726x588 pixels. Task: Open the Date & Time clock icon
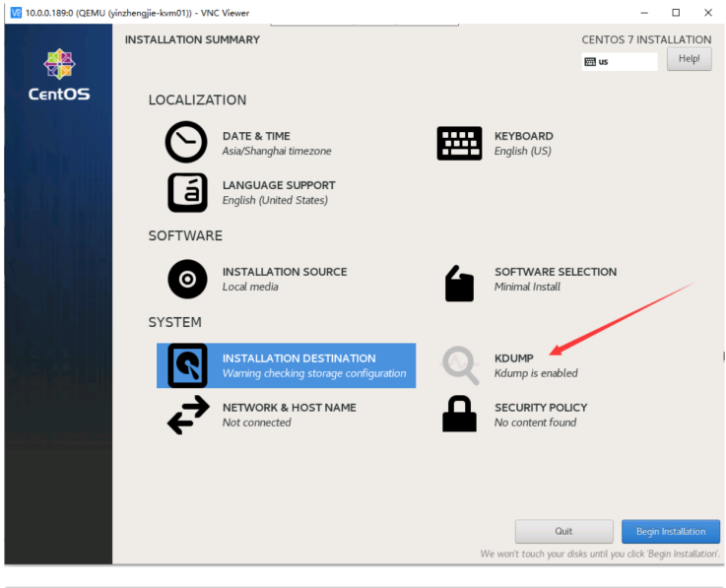coord(186,142)
